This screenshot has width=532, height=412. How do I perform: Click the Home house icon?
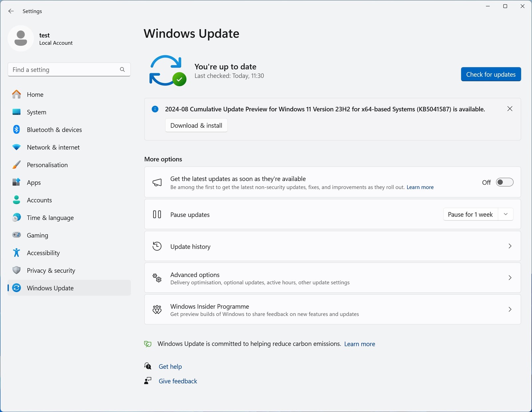point(16,94)
